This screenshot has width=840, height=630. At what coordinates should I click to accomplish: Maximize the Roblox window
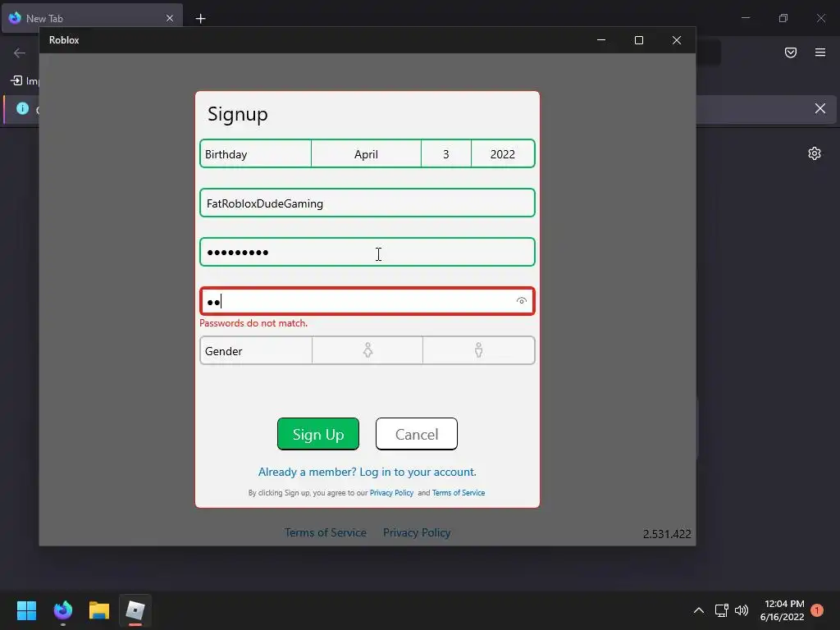[x=638, y=40]
